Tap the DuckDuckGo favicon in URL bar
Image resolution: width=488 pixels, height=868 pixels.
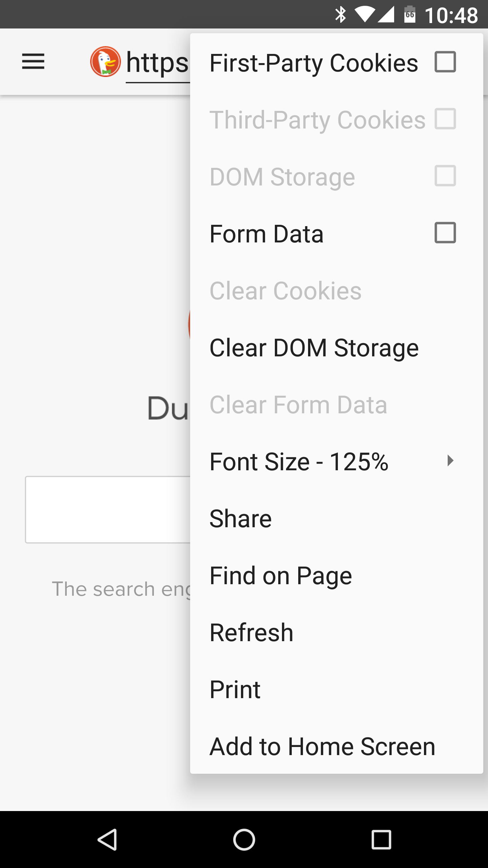(105, 62)
